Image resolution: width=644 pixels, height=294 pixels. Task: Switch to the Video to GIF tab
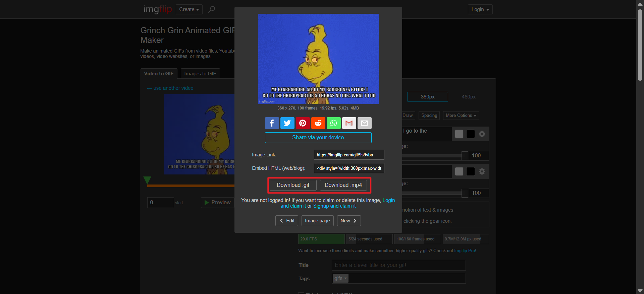pos(159,74)
